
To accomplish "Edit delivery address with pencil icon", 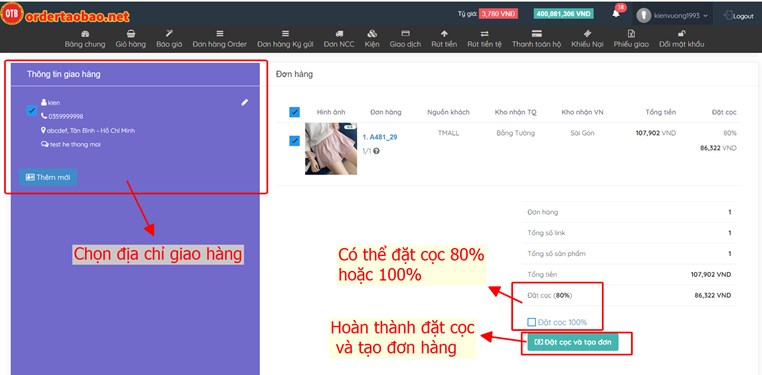I will pos(244,102).
